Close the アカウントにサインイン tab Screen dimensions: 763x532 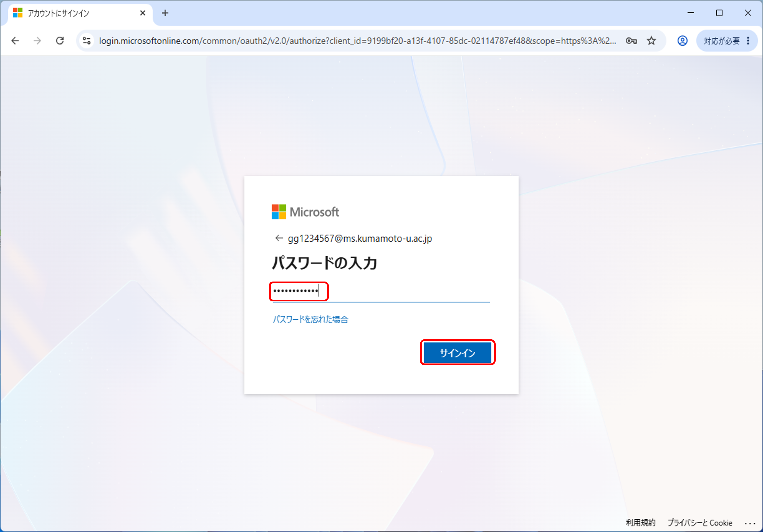[x=143, y=13]
